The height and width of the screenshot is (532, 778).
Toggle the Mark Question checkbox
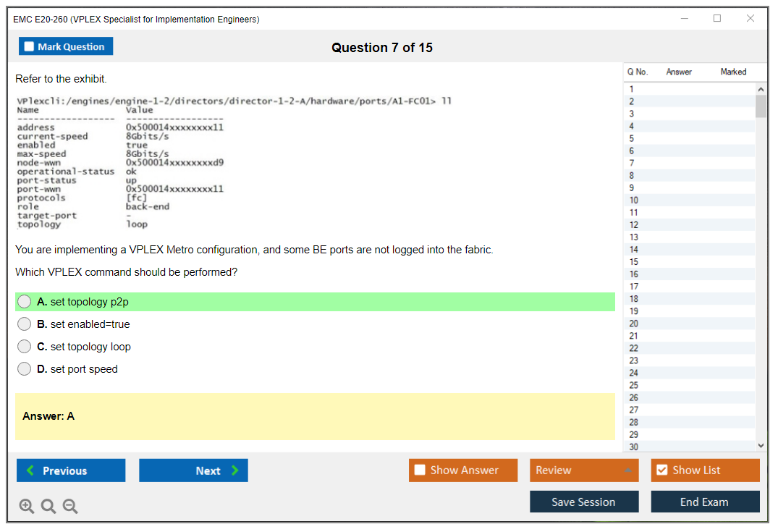click(x=30, y=47)
